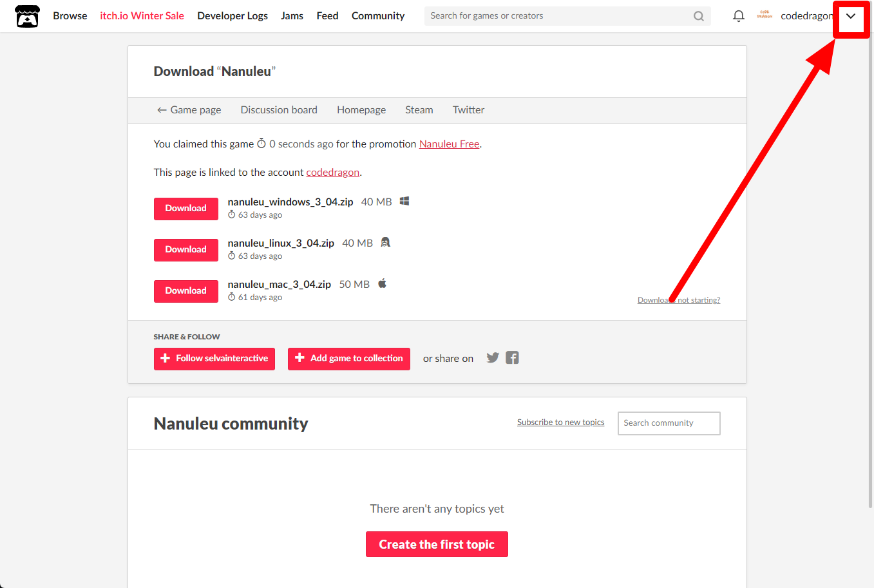Open itch.io Winter Sale page
Image resolution: width=874 pixels, height=588 pixels.
coord(142,16)
